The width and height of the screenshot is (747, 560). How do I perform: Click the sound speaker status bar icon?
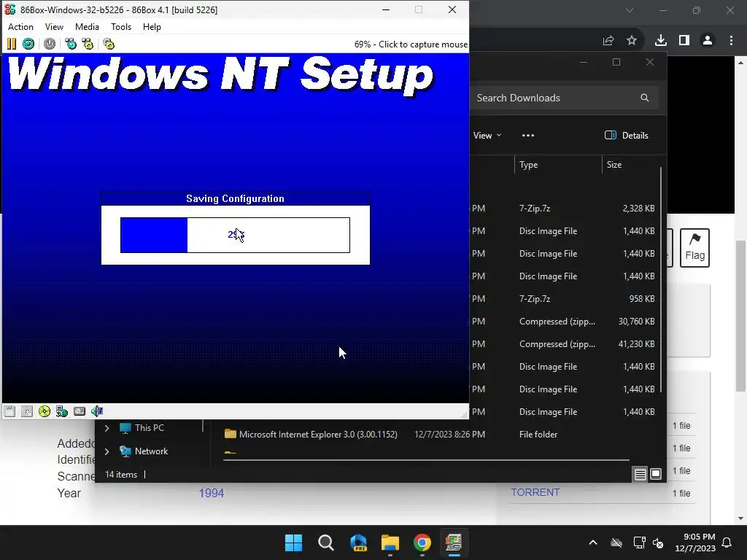97,411
